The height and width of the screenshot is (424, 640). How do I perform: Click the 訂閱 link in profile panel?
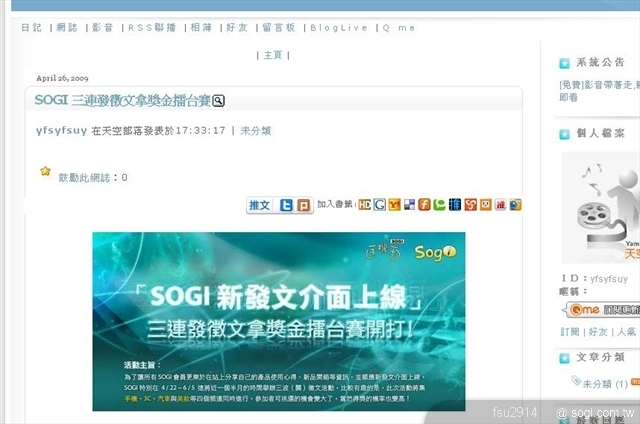570,332
